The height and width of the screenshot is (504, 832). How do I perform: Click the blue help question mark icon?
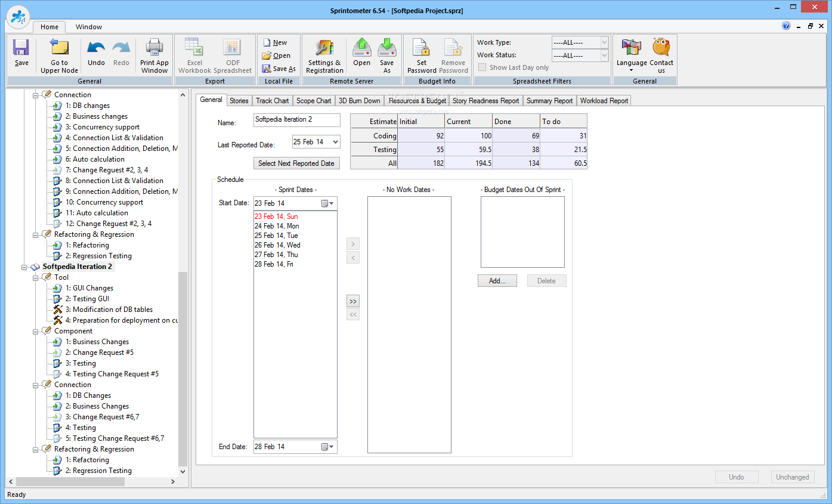786,26
